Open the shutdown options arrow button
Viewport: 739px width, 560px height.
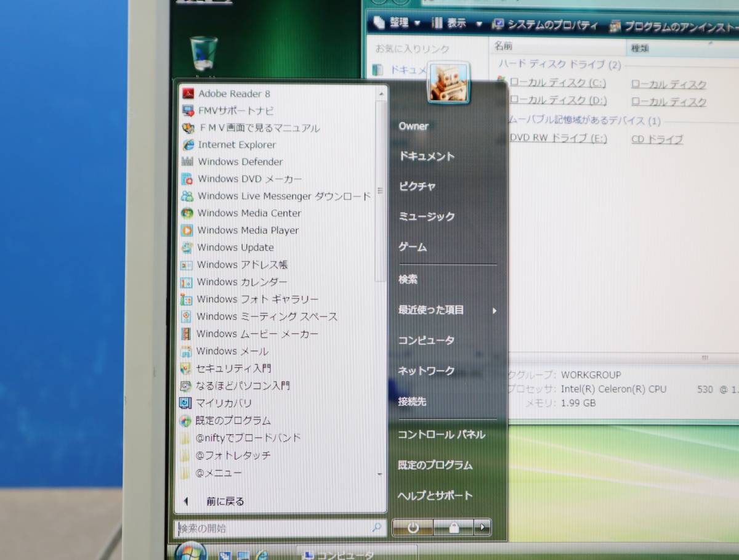click(483, 527)
